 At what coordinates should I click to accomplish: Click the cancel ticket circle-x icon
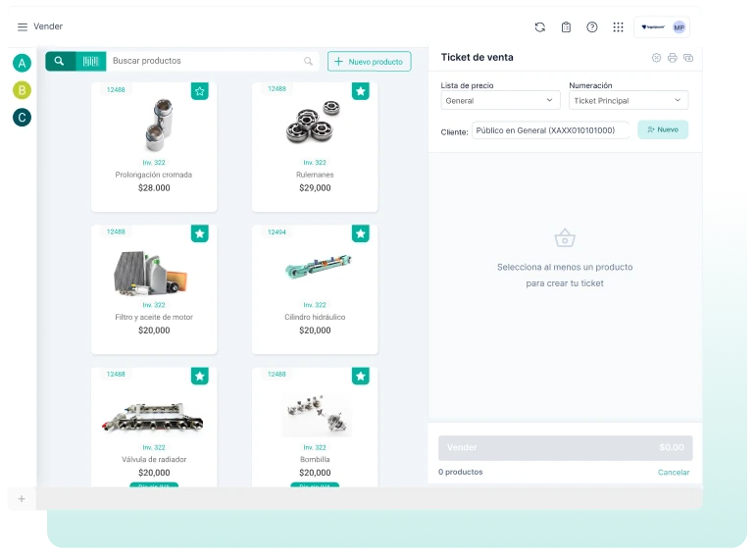tap(656, 58)
